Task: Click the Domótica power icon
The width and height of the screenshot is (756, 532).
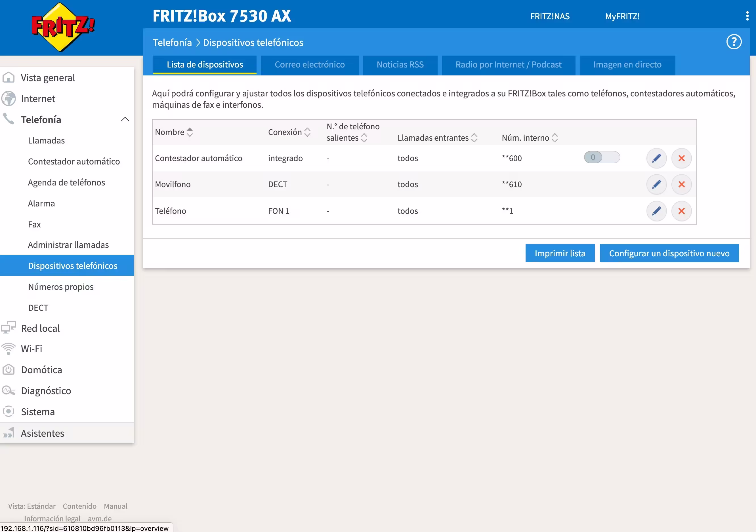Action: coord(9,370)
